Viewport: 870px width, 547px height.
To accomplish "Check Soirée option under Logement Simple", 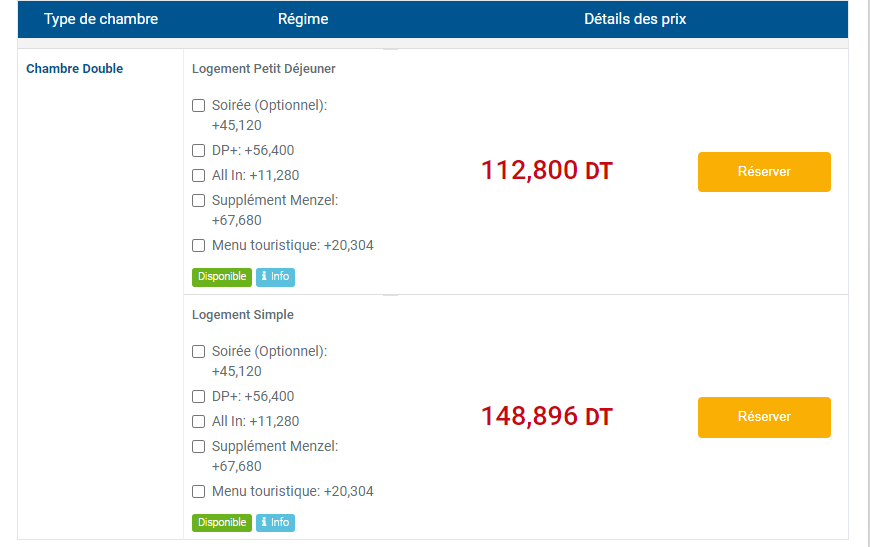I will coord(199,351).
